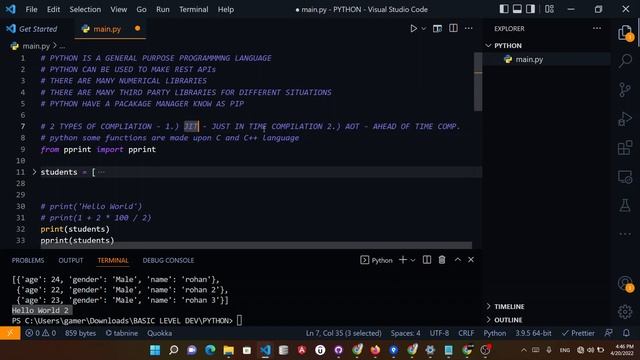The height and width of the screenshot is (360, 640).
Task: Open the Testing flask view
Action: coord(625,205)
